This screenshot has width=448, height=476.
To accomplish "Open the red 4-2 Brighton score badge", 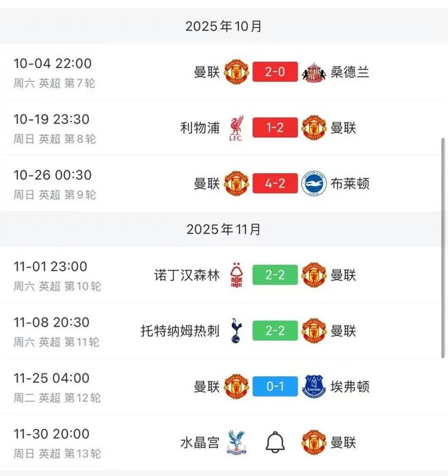I will (x=275, y=183).
